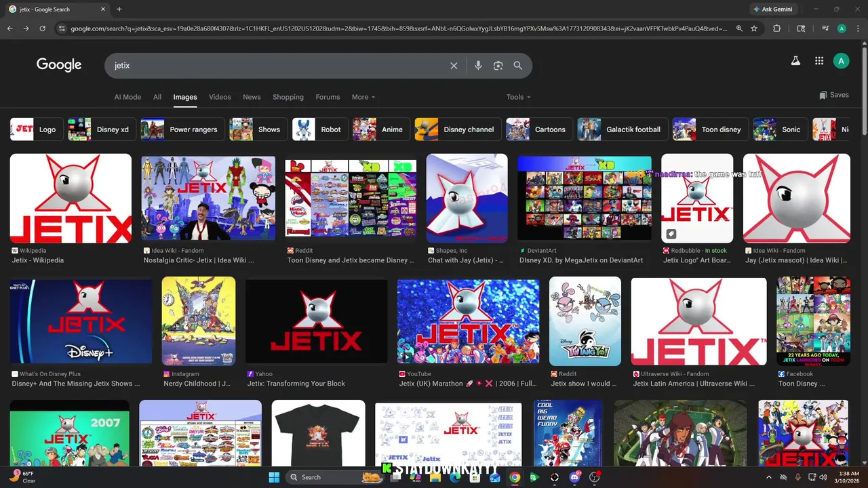Open the Chrome three-dot menu
Screen dimensions: 868x488
[x=857, y=28]
